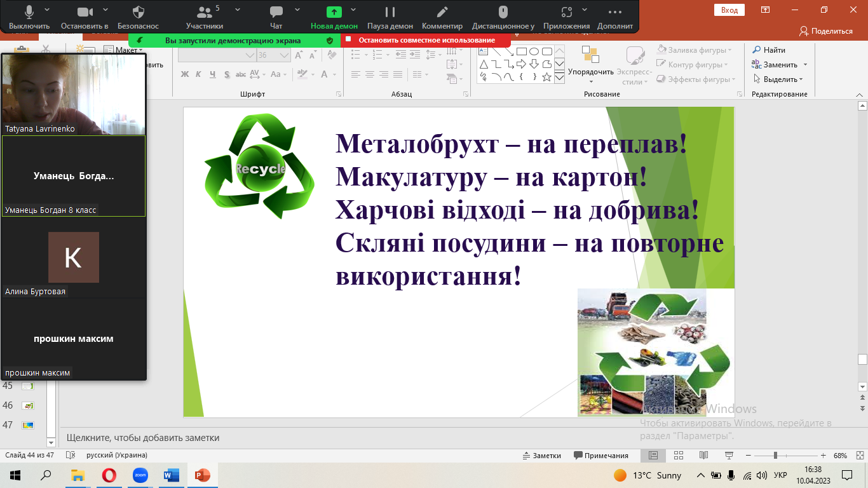Click Stop sharing red button
This screenshot has width=868, height=488.
click(426, 40)
